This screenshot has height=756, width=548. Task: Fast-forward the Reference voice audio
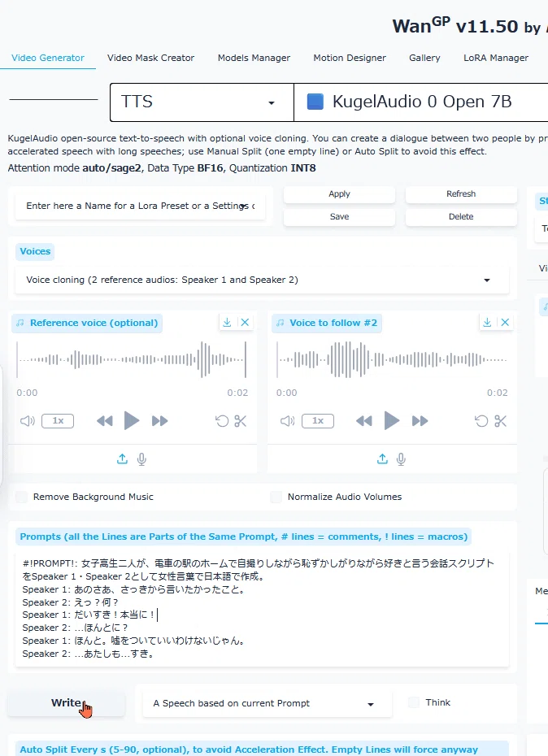click(x=159, y=421)
